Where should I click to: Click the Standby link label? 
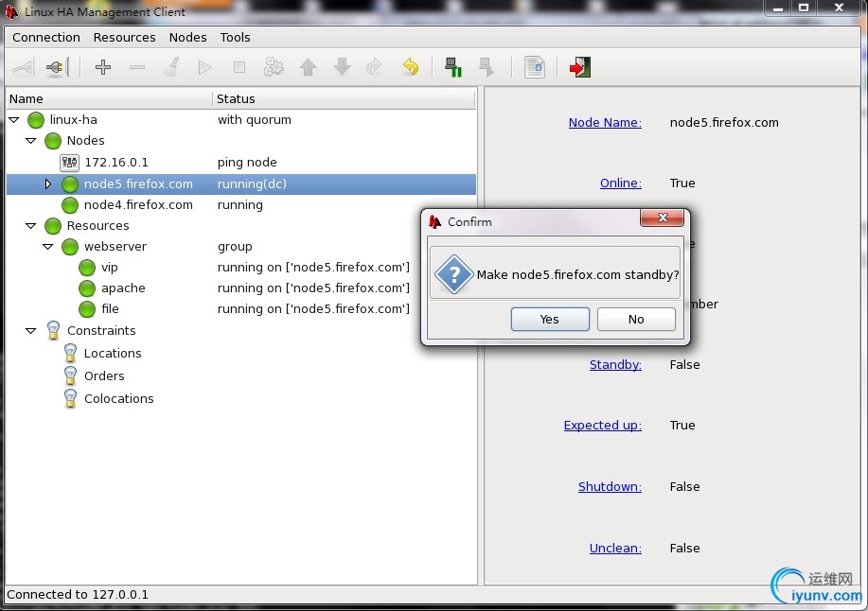(615, 365)
